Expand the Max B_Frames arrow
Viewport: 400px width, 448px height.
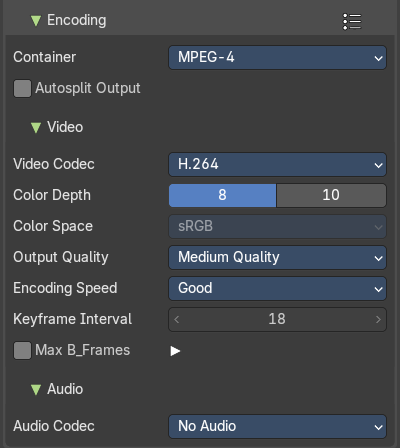(x=175, y=351)
